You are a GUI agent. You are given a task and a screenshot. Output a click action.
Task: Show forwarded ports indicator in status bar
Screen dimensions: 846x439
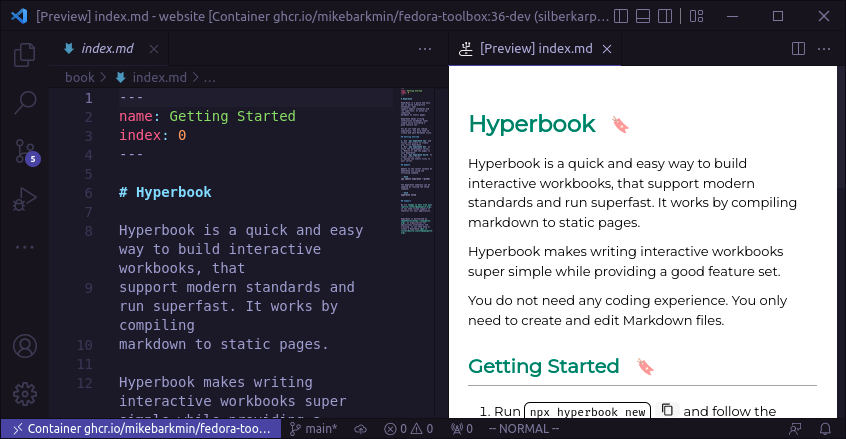pyautogui.click(x=462, y=429)
